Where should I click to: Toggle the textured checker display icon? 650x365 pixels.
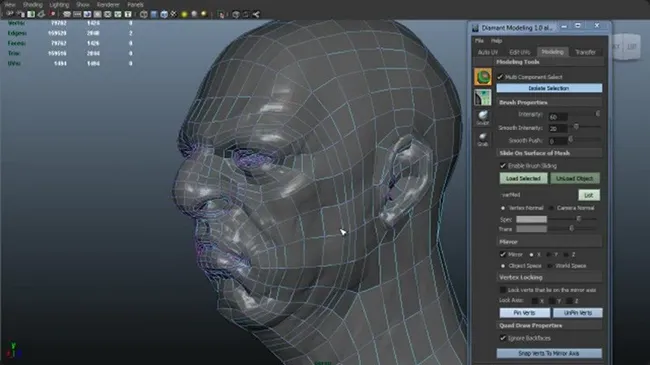(x=173, y=15)
